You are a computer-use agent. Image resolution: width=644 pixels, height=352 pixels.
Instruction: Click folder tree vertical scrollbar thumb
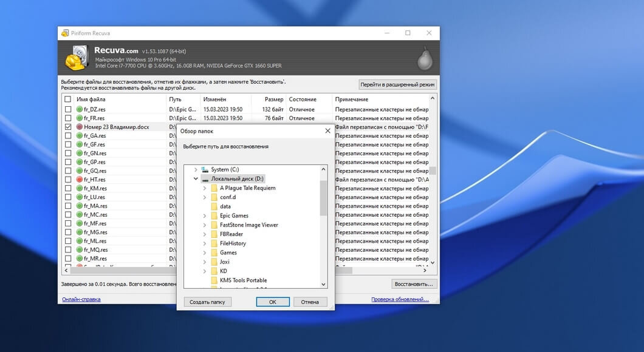tap(323, 198)
